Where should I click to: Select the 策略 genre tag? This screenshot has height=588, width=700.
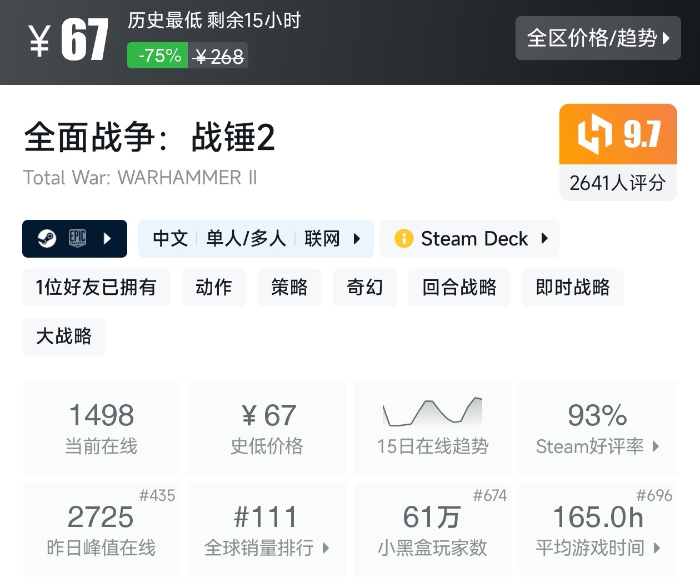(289, 288)
